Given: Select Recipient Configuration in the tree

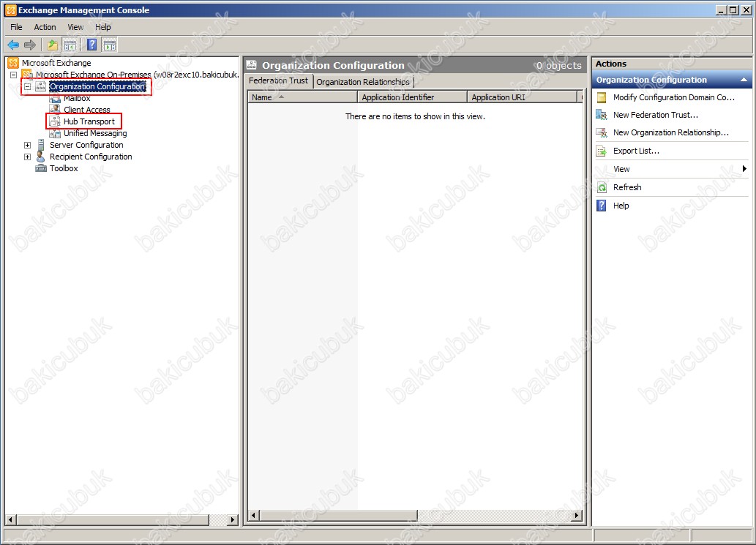Looking at the screenshot, I should pyautogui.click(x=91, y=157).
